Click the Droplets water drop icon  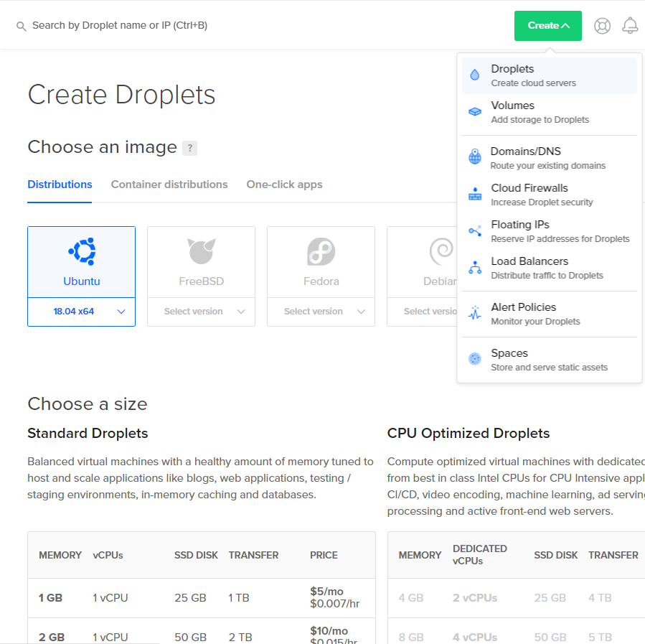(475, 75)
